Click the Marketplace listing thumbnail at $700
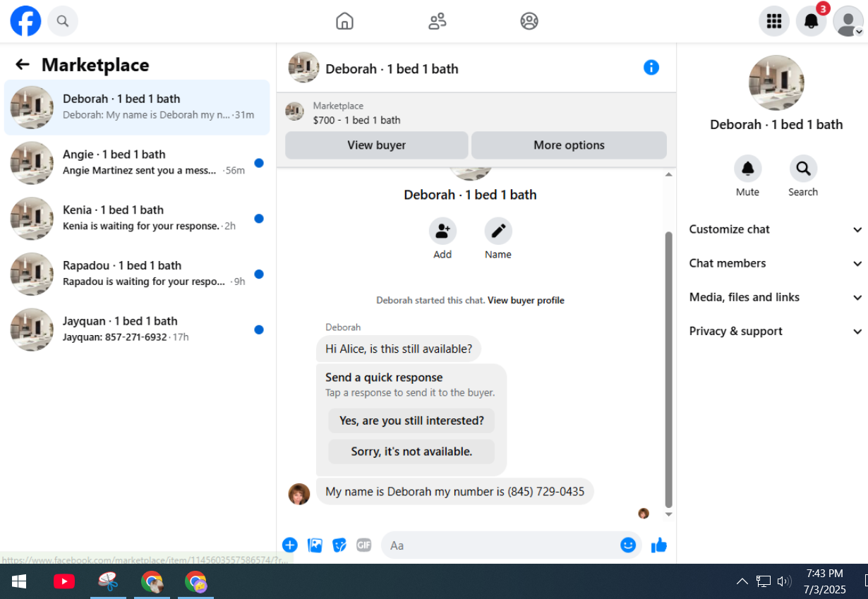 [x=294, y=111]
